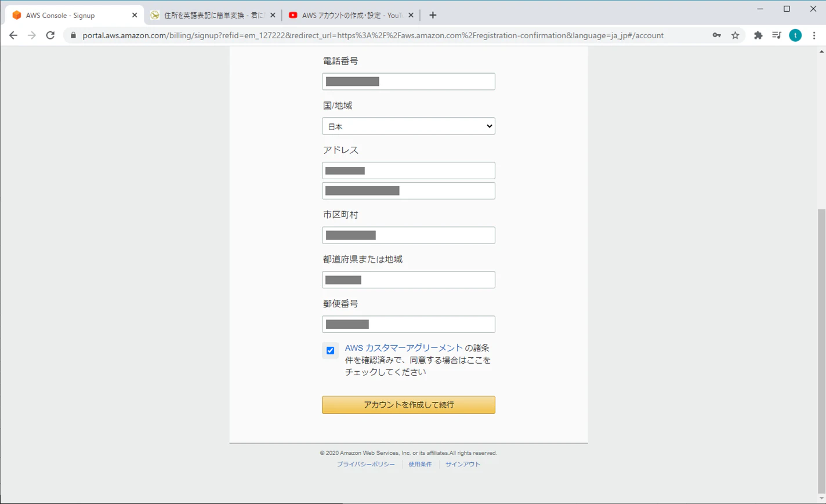Bookmark this page with star icon
The height and width of the screenshot is (504, 826).
point(736,35)
